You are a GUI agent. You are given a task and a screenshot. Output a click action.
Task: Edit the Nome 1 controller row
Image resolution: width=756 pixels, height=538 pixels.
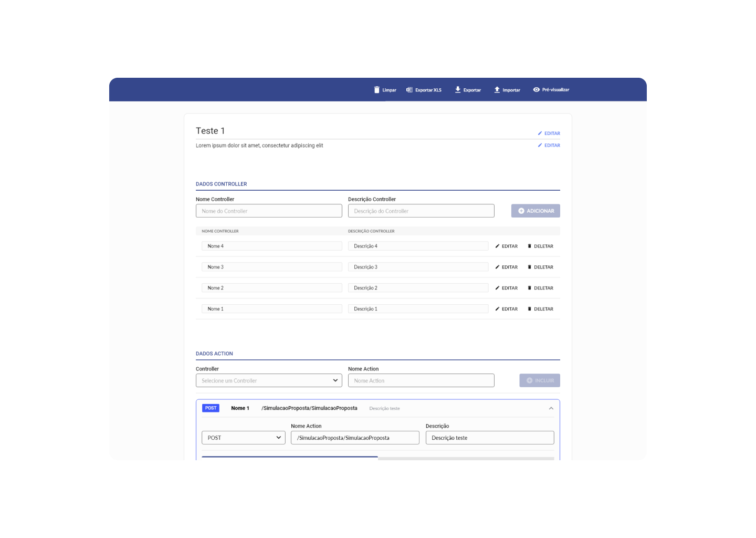pyautogui.click(x=506, y=309)
